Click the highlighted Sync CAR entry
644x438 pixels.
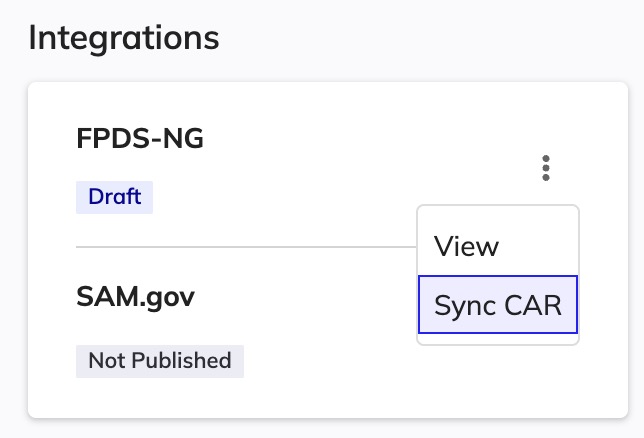click(498, 305)
